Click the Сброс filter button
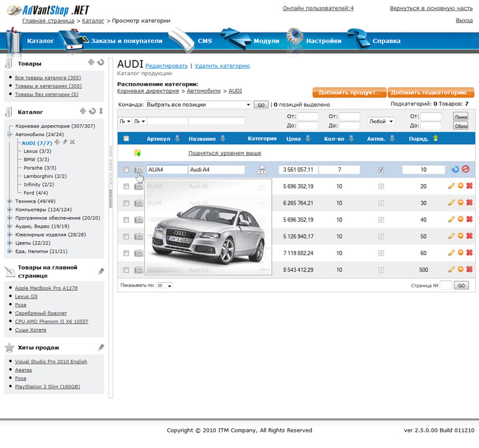 coord(461,125)
